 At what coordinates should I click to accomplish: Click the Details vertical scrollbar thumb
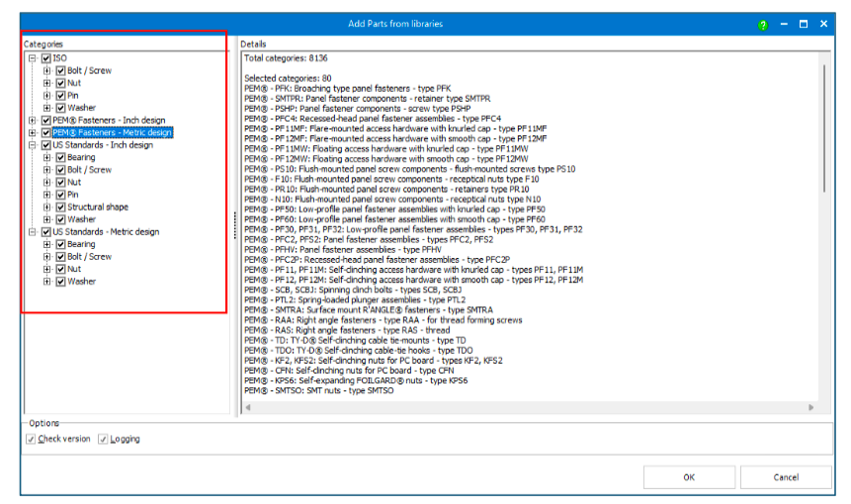point(824,128)
